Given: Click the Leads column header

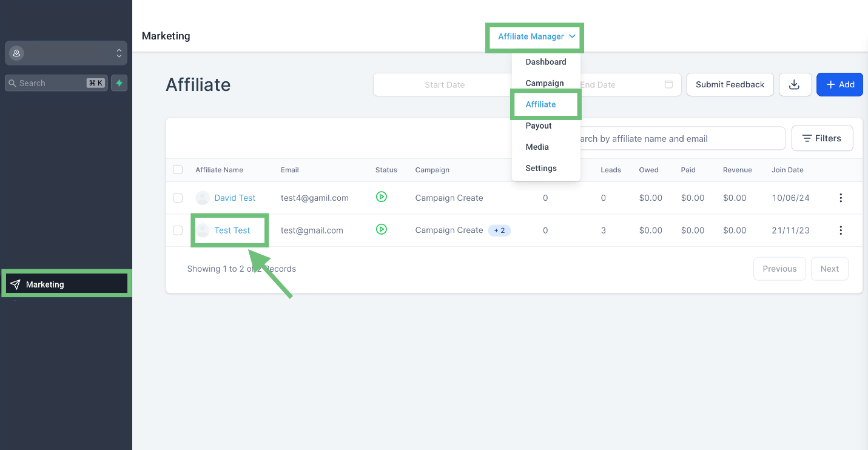Looking at the screenshot, I should pos(611,170).
